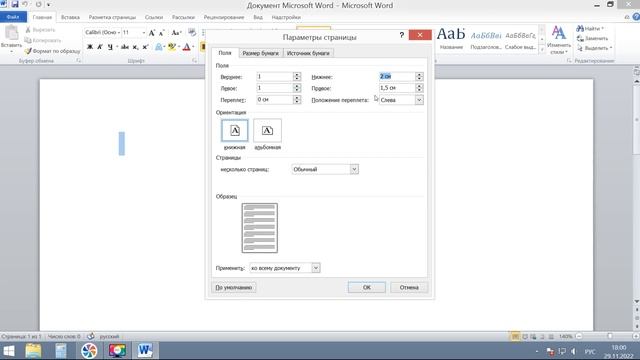Switch to the Рецензирование ribbon tab
The image size is (640, 360).
(x=224, y=17)
